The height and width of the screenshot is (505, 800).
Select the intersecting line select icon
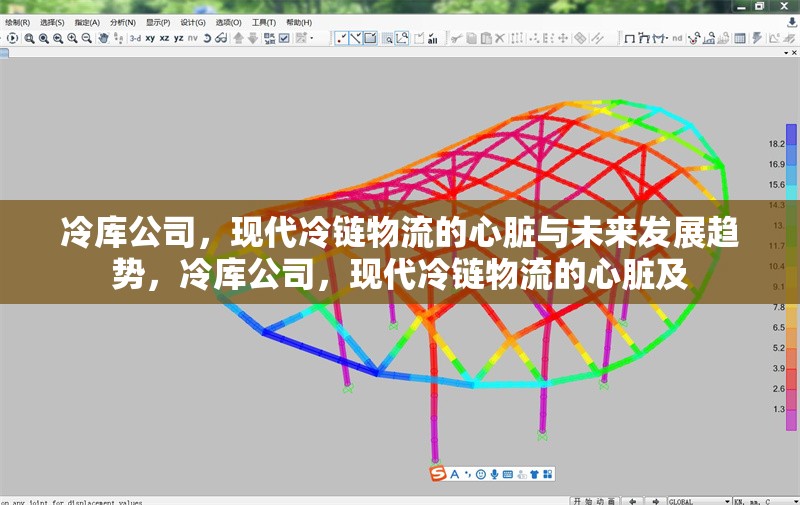356,38
